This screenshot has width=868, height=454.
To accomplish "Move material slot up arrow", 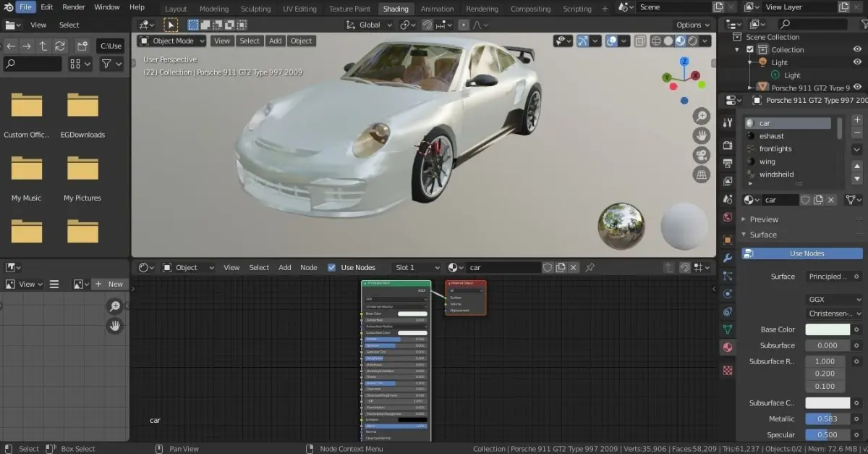I will [x=857, y=167].
